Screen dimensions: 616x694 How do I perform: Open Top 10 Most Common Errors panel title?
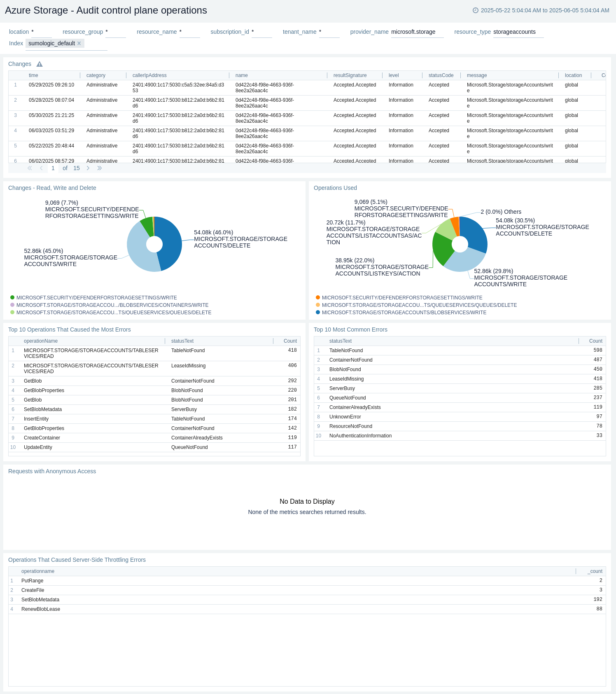tap(350, 329)
